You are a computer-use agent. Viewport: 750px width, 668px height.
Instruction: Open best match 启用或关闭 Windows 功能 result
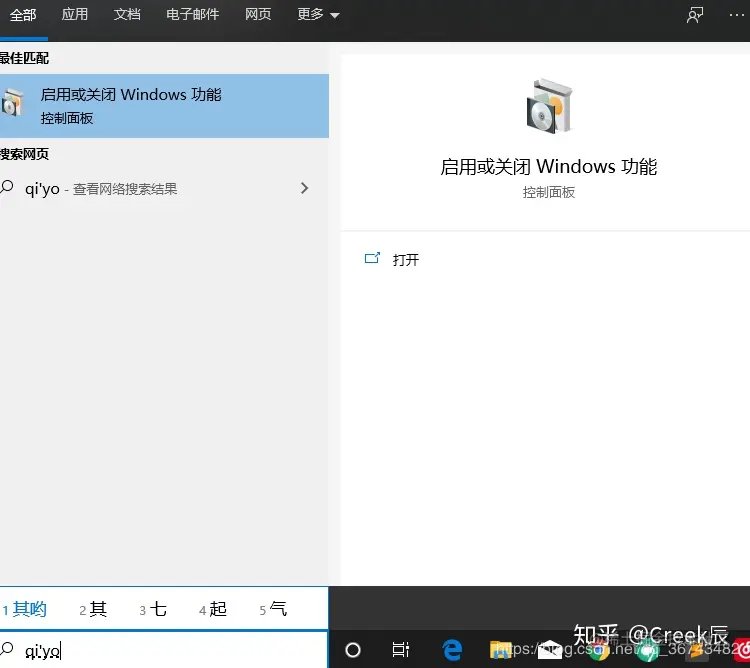pos(164,106)
